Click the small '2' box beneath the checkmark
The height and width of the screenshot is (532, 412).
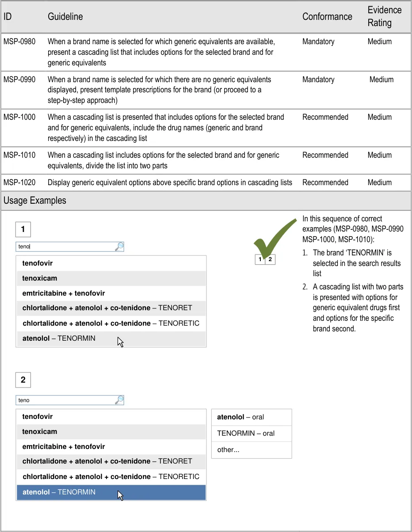pyautogui.click(x=270, y=259)
